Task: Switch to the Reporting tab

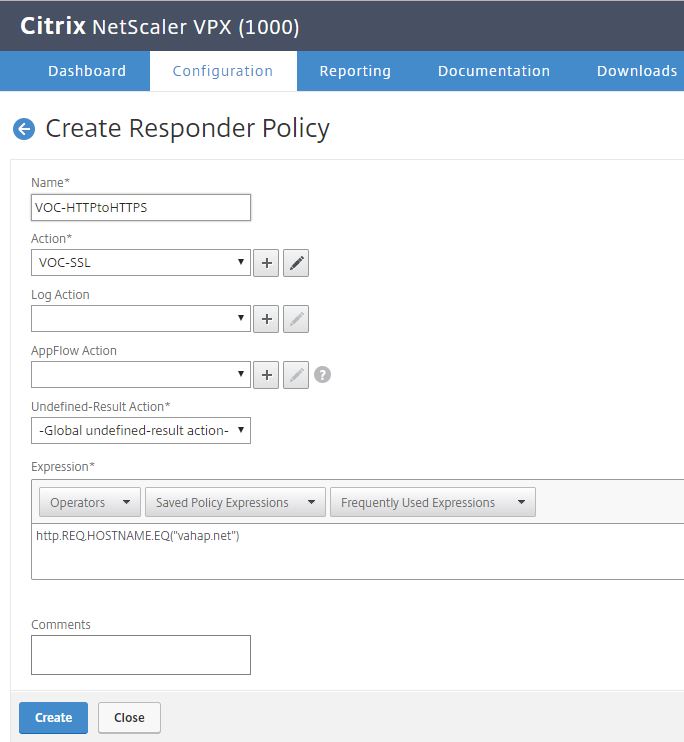Action: pos(355,71)
